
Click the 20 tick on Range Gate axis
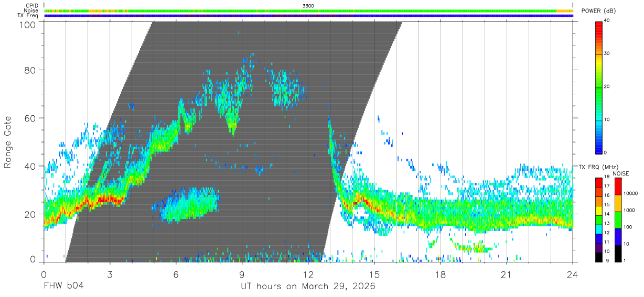tap(30, 214)
